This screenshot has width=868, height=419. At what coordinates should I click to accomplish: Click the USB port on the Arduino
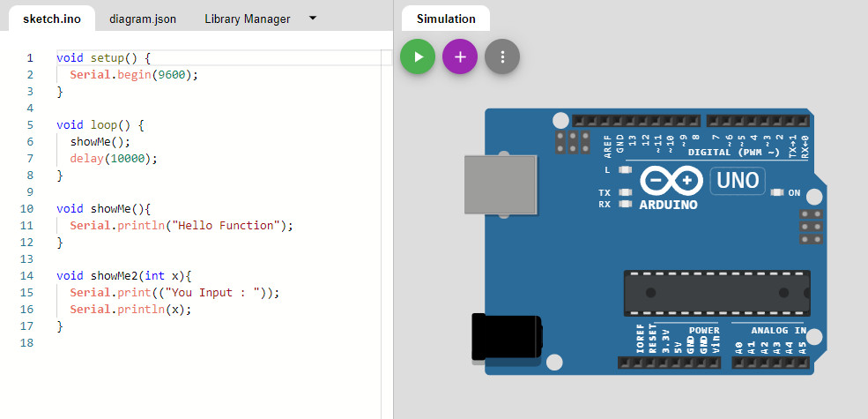(500, 184)
